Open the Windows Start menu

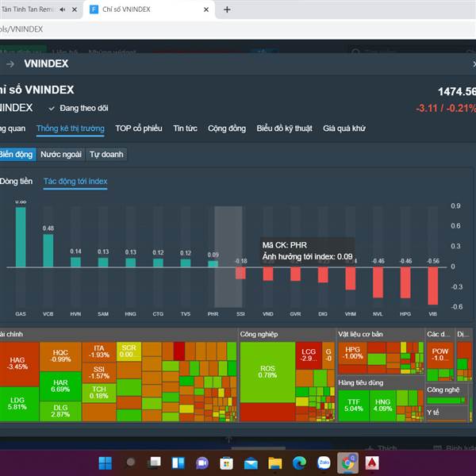point(106,463)
